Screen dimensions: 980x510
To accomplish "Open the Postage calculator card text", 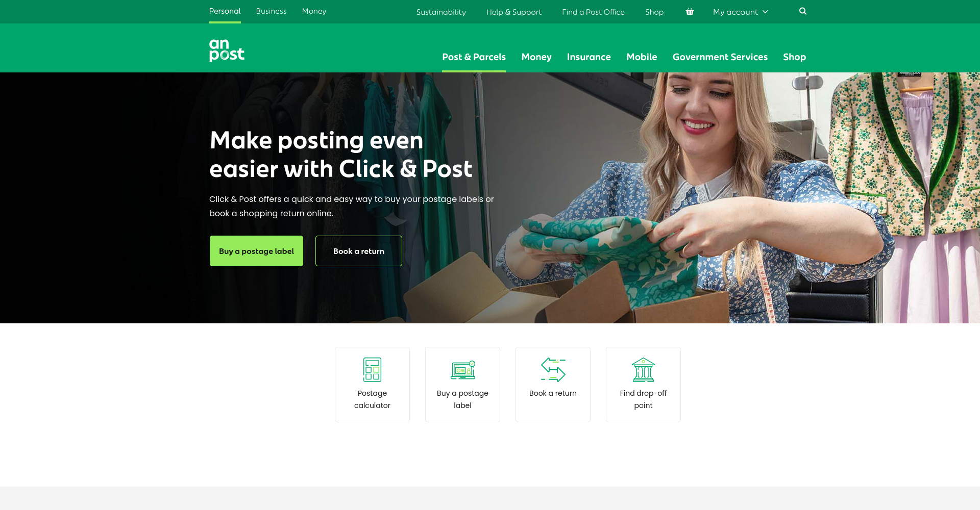I will point(372,399).
